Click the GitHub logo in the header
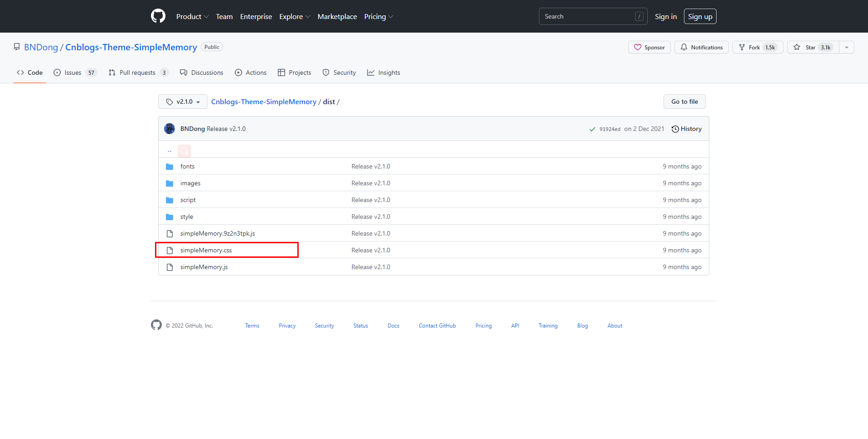This screenshot has height=439, width=868. coord(158,16)
